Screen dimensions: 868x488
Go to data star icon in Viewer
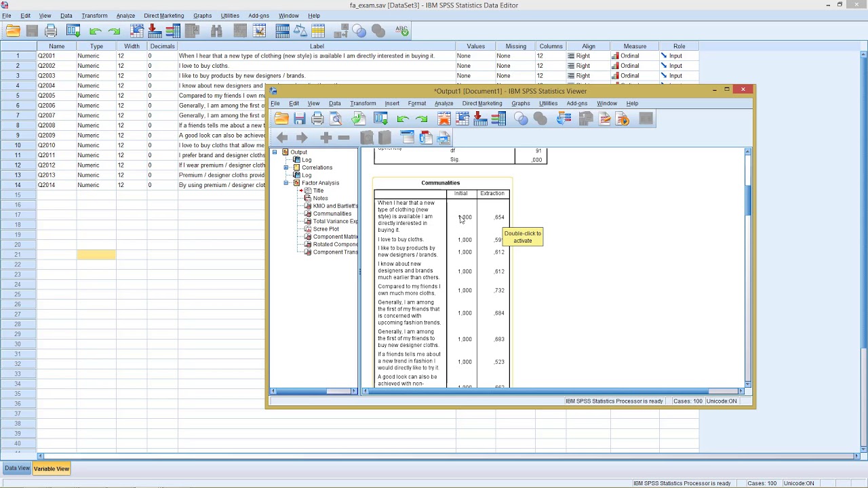coord(444,119)
